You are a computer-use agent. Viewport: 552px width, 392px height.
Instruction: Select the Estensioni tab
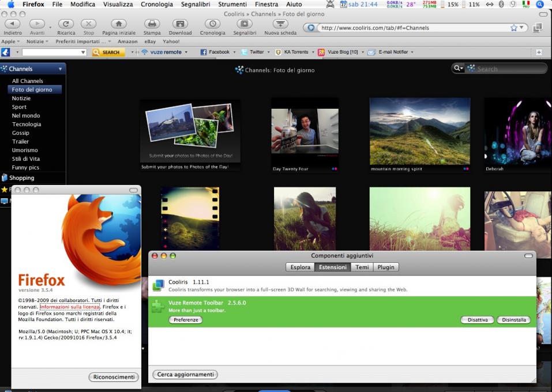[x=333, y=267]
